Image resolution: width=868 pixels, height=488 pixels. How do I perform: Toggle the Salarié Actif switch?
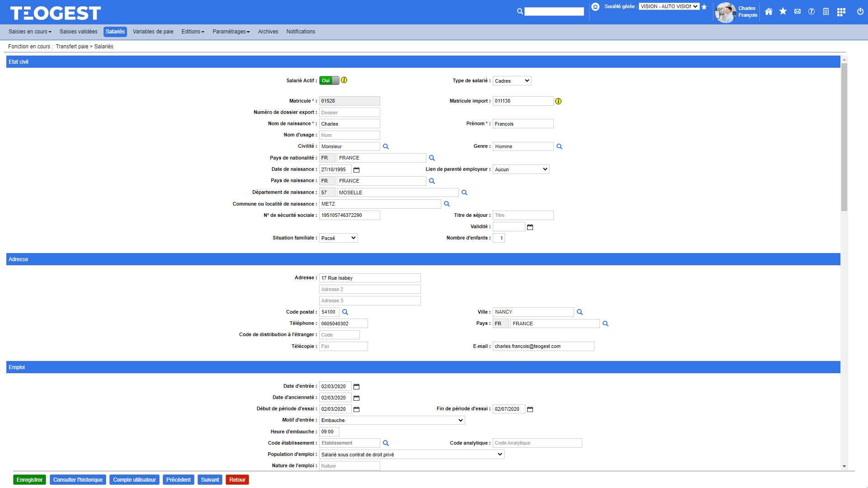tap(329, 80)
